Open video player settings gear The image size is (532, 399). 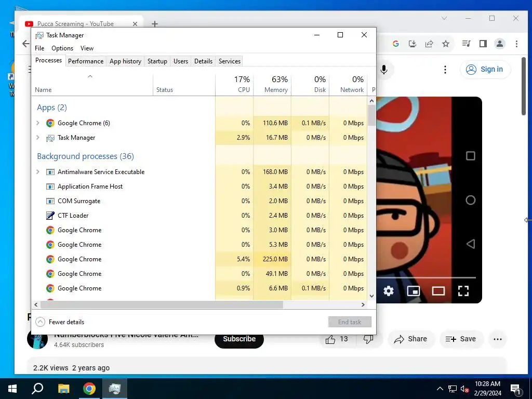tap(389, 291)
